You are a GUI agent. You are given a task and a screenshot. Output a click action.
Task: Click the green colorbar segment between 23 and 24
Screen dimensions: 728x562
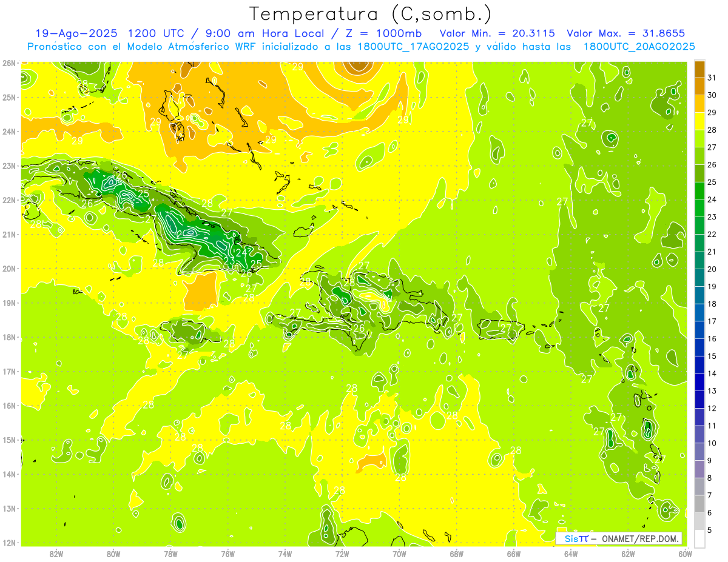(x=699, y=208)
